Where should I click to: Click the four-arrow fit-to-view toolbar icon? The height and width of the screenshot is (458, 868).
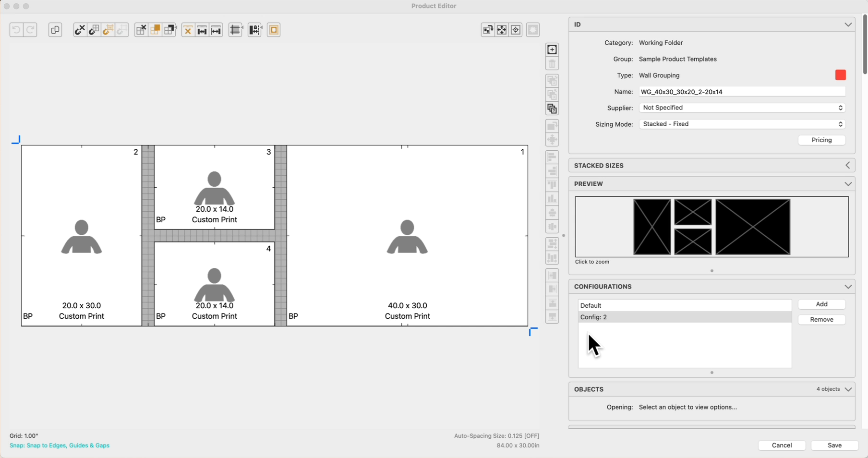(x=502, y=30)
